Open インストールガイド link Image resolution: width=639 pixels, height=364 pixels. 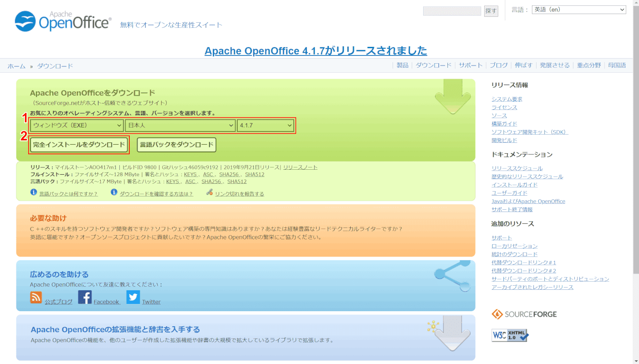click(514, 185)
